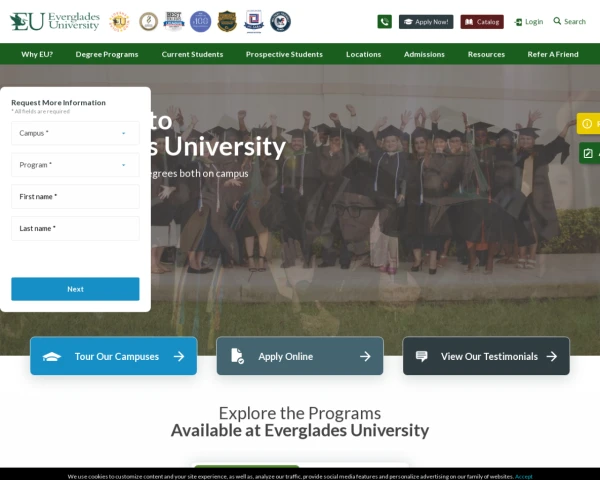
Task: Open the dark gold shield badge
Action: (227, 21)
